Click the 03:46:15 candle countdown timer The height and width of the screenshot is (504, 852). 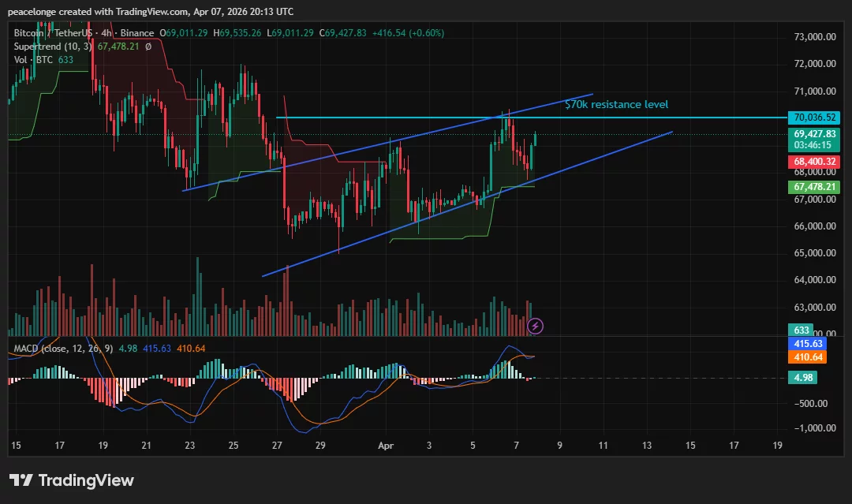[x=814, y=144]
